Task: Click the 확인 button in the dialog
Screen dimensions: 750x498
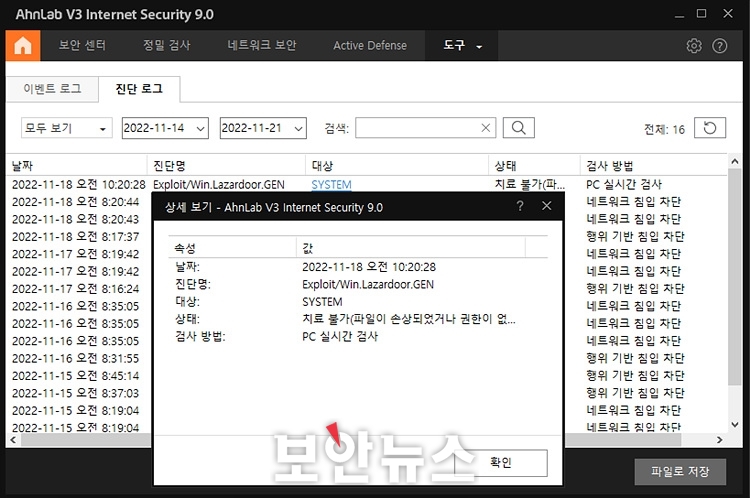Action: pyautogui.click(x=501, y=463)
